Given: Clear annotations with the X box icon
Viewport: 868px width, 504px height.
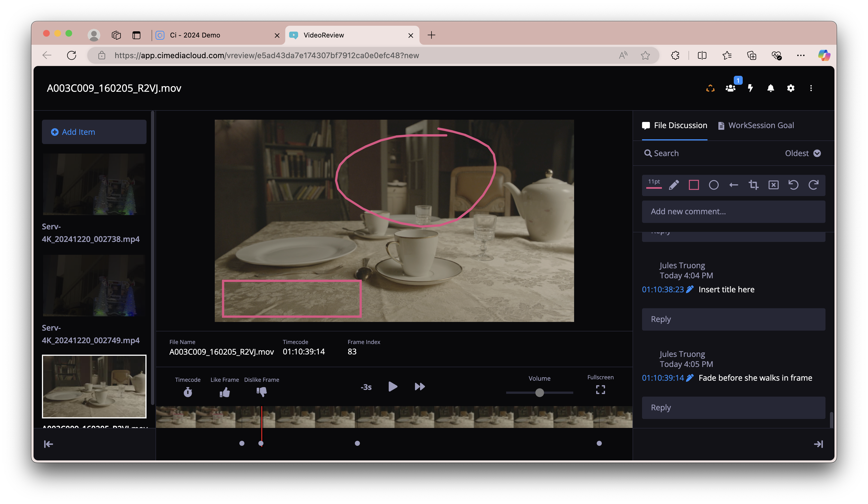Looking at the screenshot, I should [774, 185].
